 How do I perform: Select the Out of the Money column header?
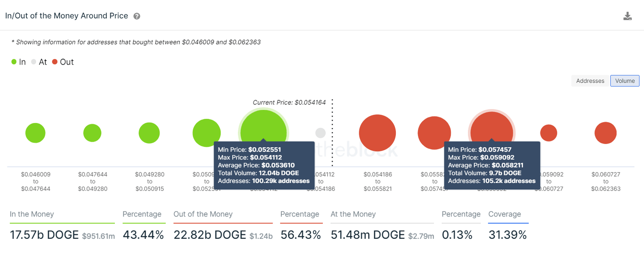pos(203,214)
